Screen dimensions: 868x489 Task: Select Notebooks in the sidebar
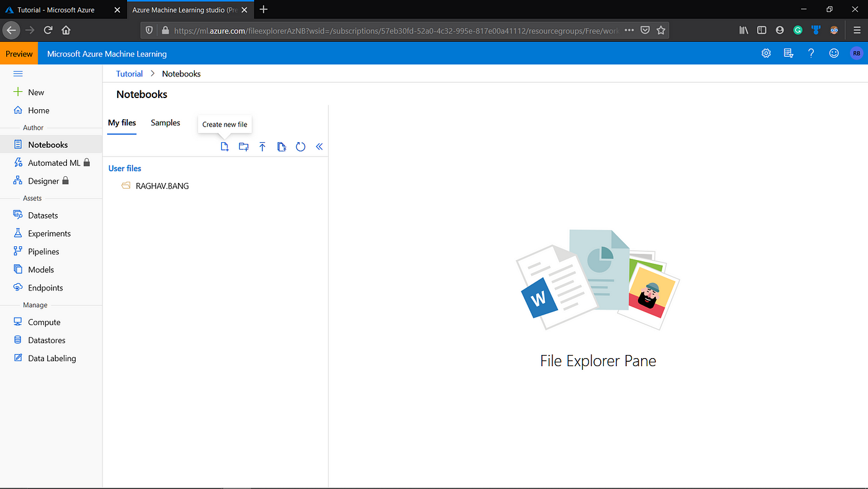(x=51, y=145)
